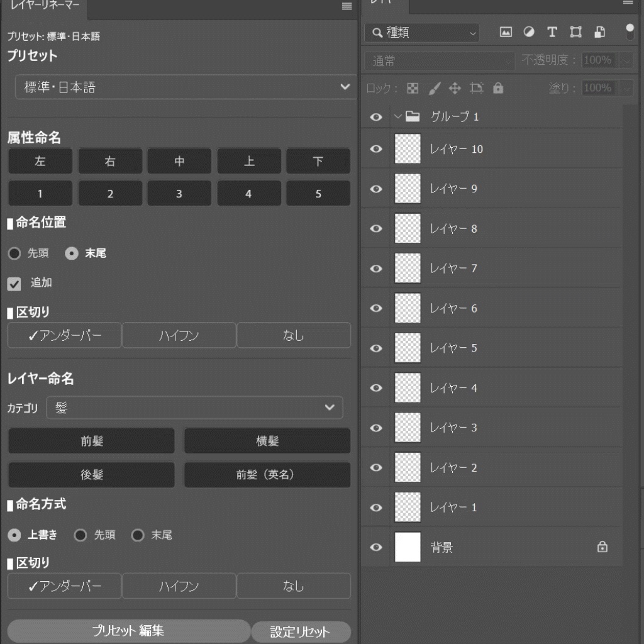Open the layer renamer panel menu icon

347,6
